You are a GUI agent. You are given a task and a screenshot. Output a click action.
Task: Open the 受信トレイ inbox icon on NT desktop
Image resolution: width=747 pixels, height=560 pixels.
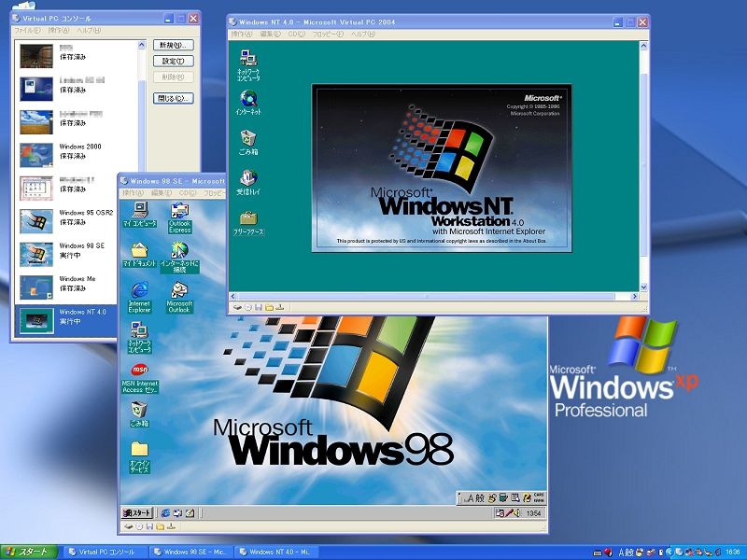click(x=248, y=182)
